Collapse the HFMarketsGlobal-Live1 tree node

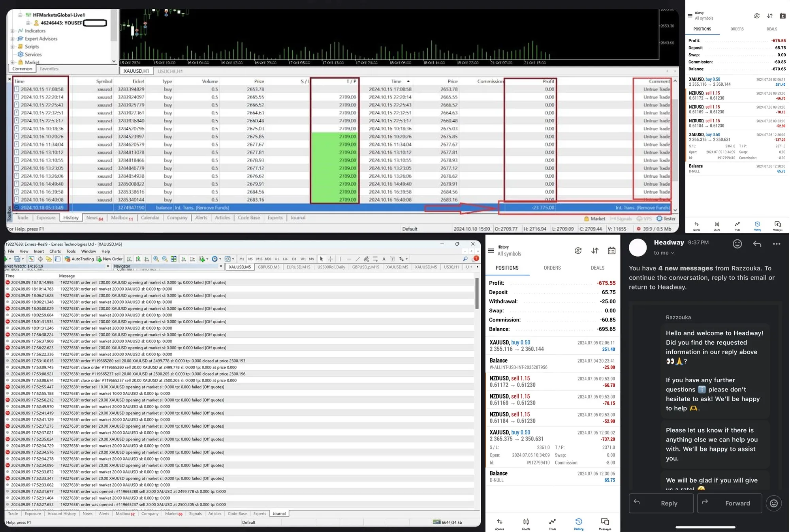click(x=20, y=15)
